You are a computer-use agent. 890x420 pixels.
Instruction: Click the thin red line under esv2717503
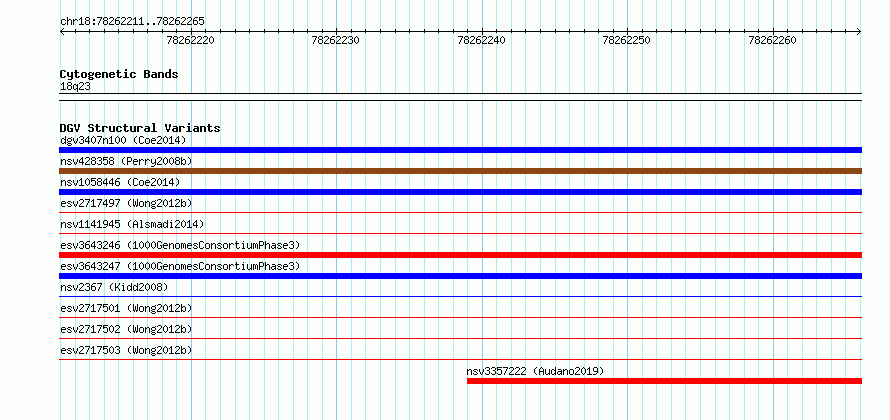click(460, 359)
